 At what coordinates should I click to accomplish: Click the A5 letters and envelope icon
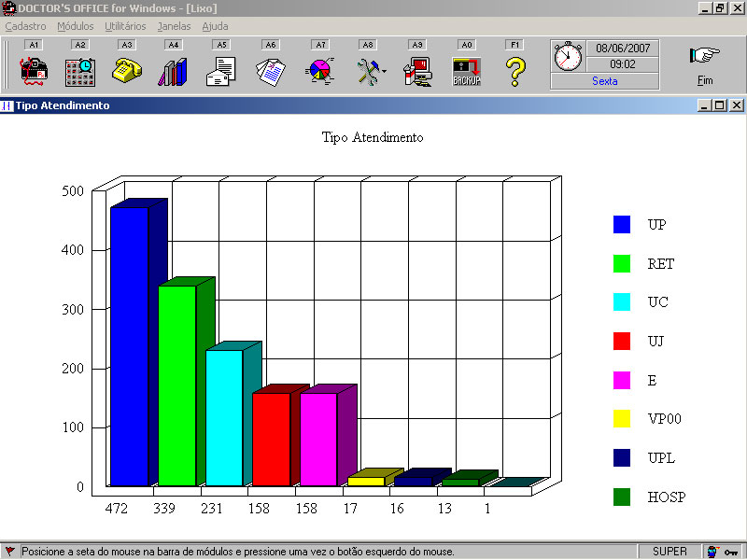(x=221, y=72)
